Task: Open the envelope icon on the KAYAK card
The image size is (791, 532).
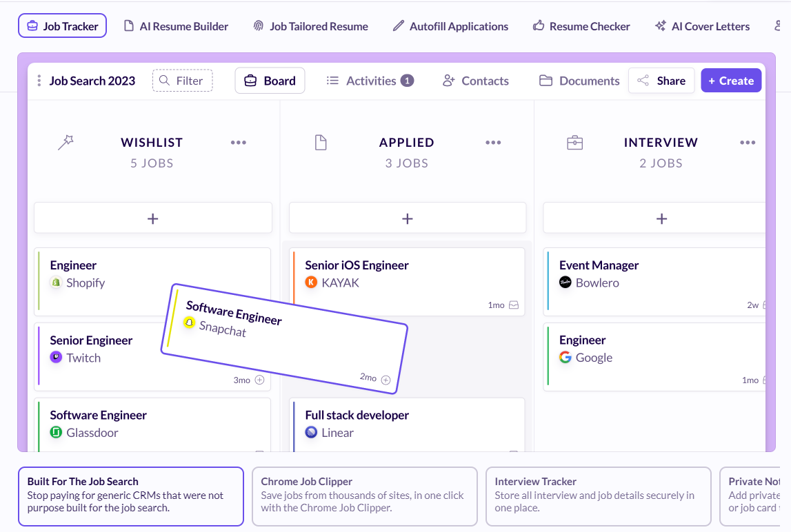Action: [514, 305]
